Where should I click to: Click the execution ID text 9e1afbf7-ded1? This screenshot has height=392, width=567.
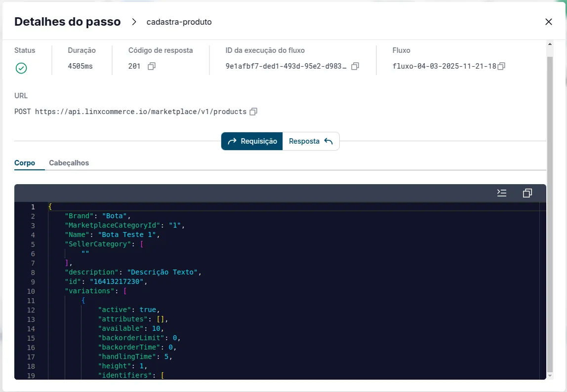pyautogui.click(x=285, y=66)
